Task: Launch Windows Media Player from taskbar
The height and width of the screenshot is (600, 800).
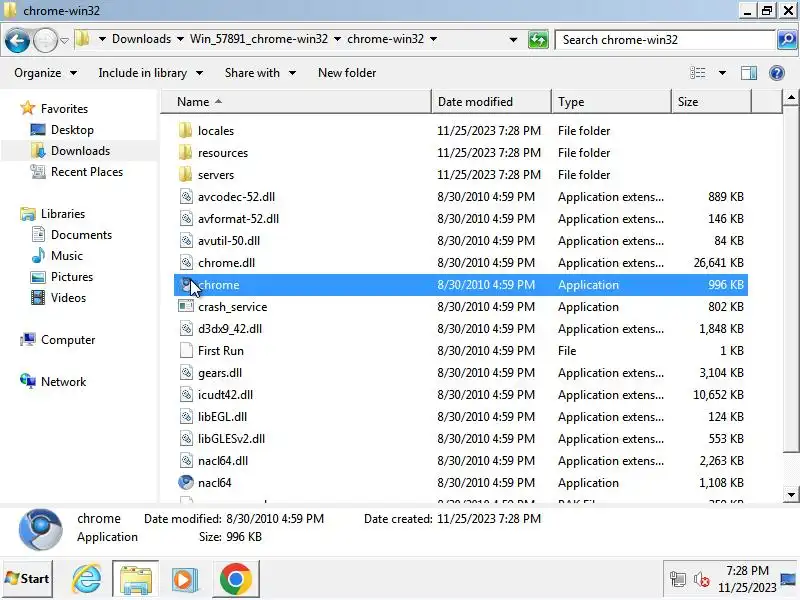Action: tap(185, 579)
